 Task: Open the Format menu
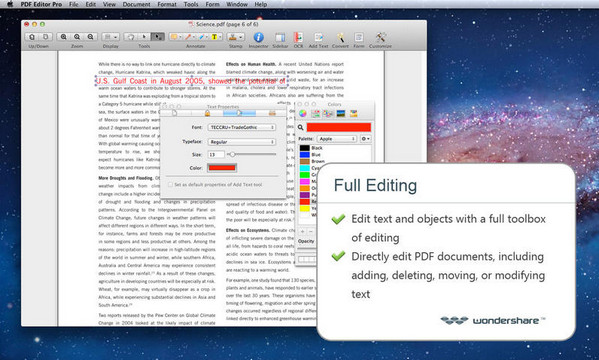(x=167, y=4)
